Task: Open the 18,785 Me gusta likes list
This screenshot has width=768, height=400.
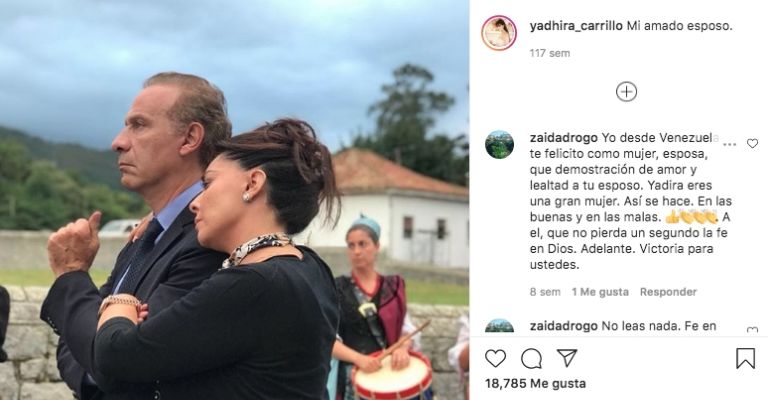Action: point(535,383)
